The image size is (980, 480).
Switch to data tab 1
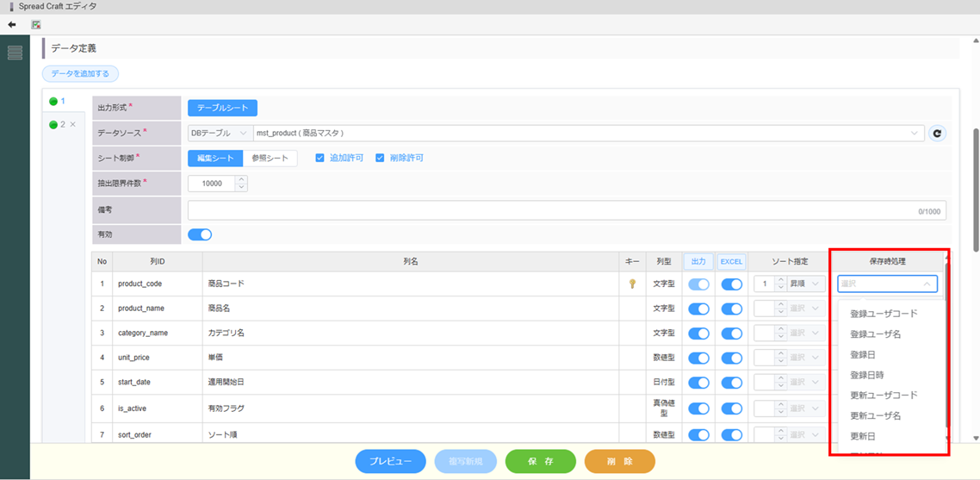click(x=59, y=102)
